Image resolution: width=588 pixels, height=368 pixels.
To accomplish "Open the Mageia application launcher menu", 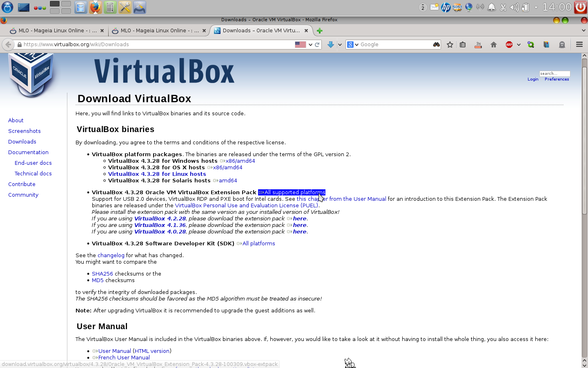I will click(7, 7).
